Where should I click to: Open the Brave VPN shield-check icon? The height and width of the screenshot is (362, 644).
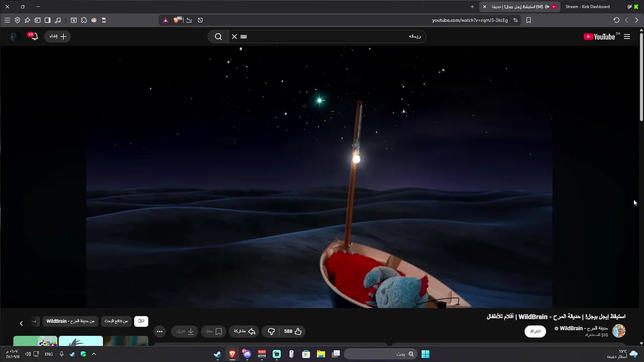17,20
